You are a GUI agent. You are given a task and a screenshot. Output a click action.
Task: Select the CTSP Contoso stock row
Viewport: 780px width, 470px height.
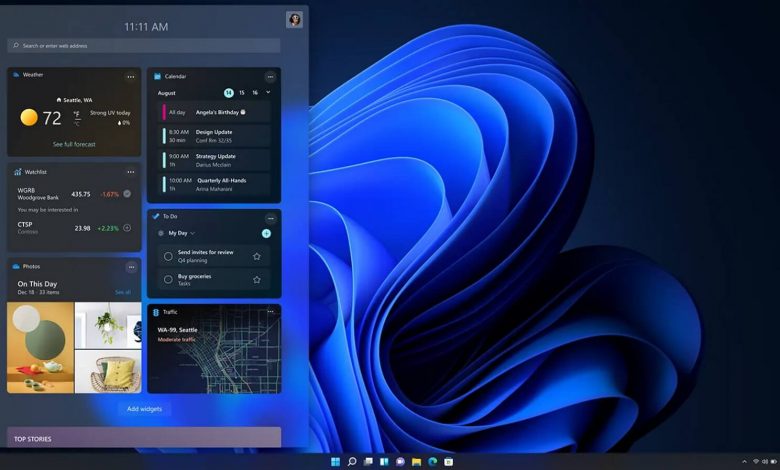74,228
